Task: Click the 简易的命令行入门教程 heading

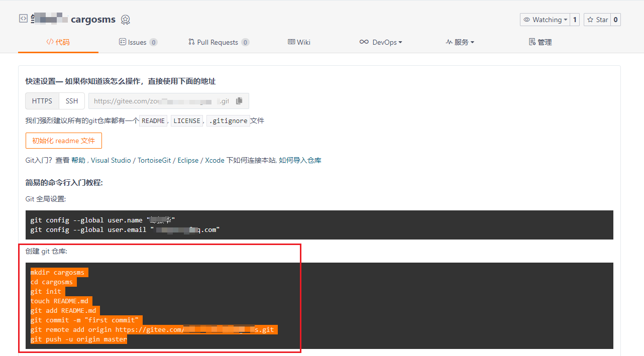Action: coord(64,182)
